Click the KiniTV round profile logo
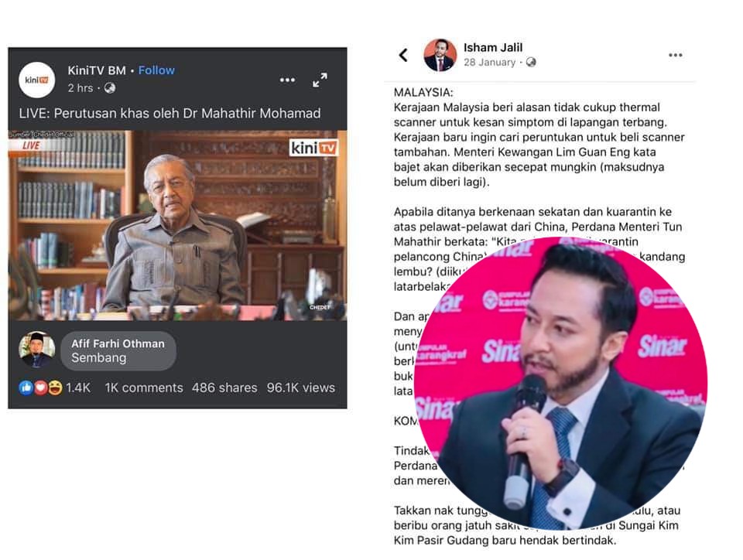The height and width of the screenshot is (560, 743). click(37, 80)
